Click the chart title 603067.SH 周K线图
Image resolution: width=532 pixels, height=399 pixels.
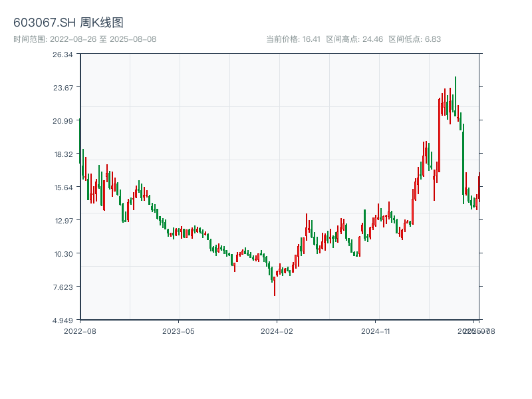[68, 23]
